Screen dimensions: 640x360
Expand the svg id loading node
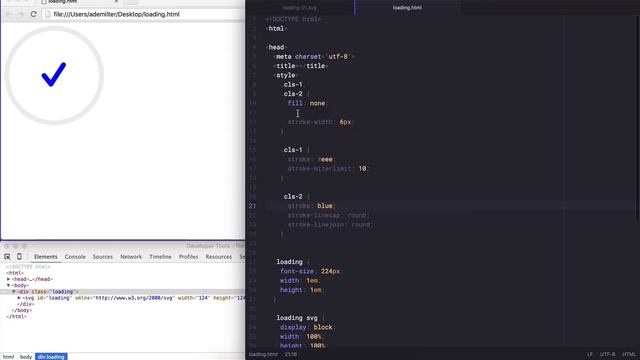point(19,298)
